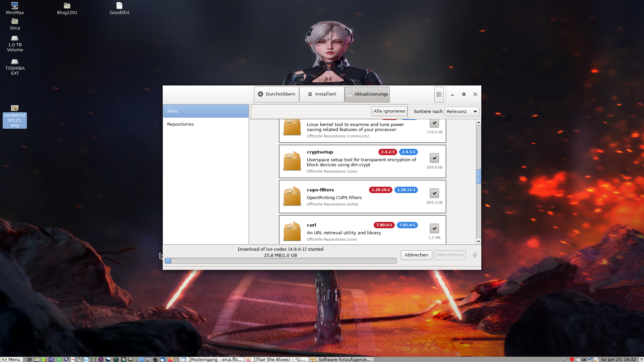The width and height of the screenshot is (644, 362).
Task: Click curl version badge 7.81.0-1
Action: pyautogui.click(x=407, y=225)
